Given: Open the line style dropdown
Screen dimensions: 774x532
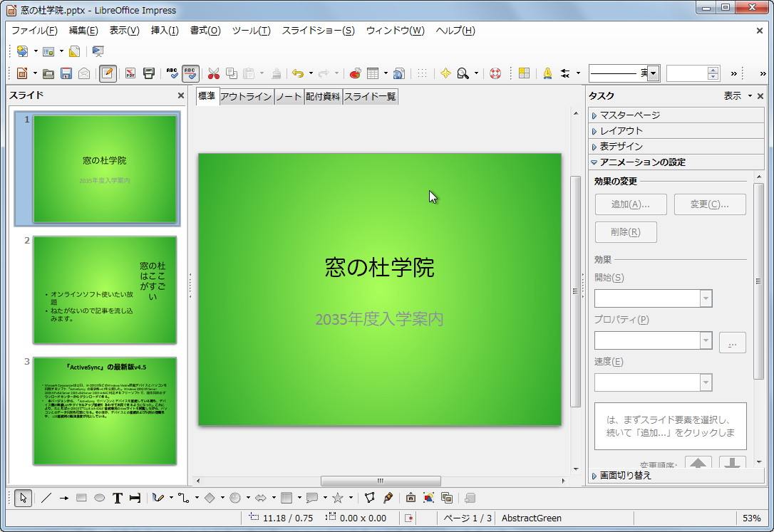Looking at the screenshot, I should [653, 73].
